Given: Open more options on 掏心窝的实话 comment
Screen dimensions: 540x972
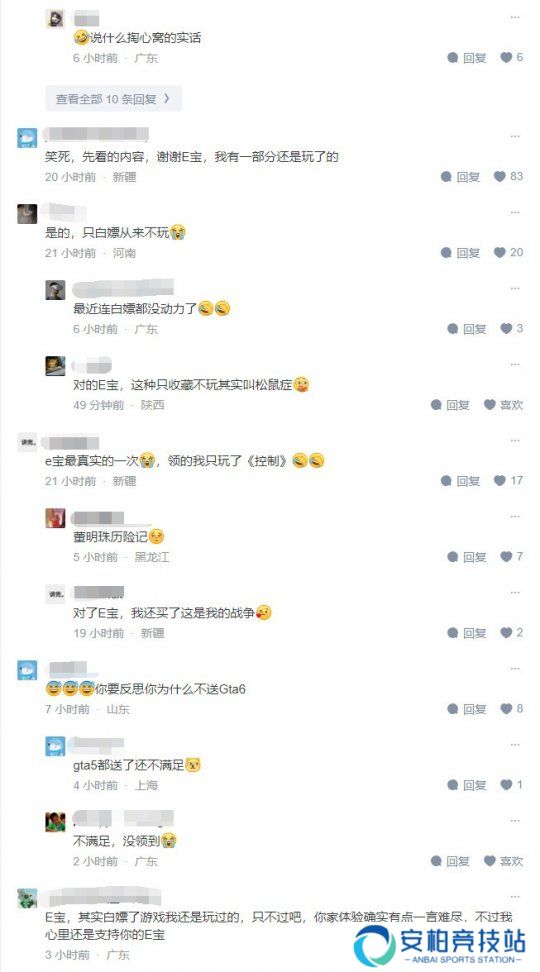Looking at the screenshot, I should pyautogui.click(x=515, y=17).
